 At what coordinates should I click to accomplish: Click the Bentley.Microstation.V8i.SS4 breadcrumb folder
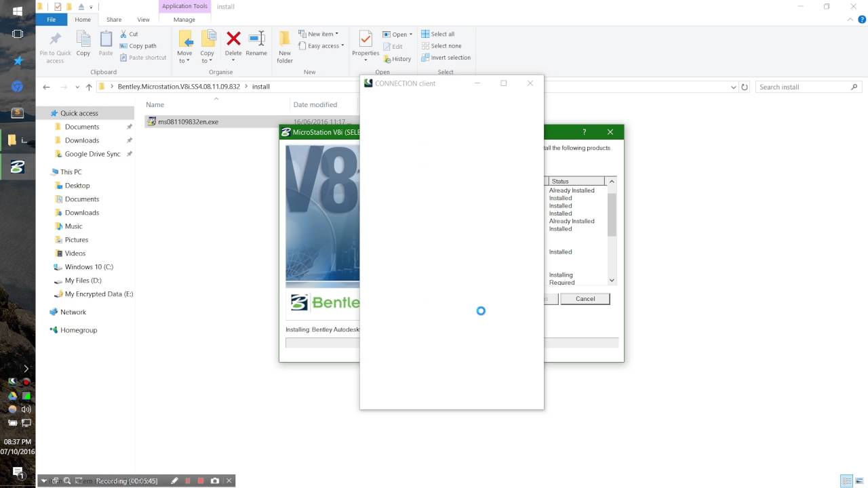179,87
